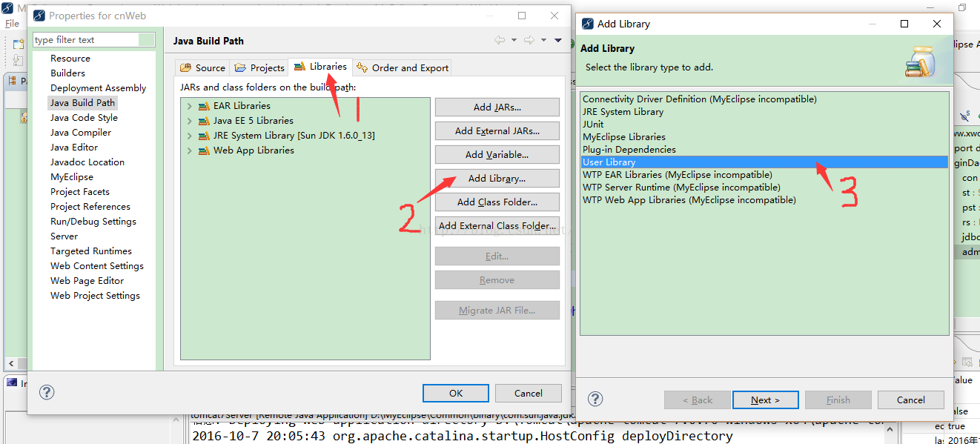Select Javadoc Location in the properties list
This screenshot has width=980, height=444.
[87, 162]
